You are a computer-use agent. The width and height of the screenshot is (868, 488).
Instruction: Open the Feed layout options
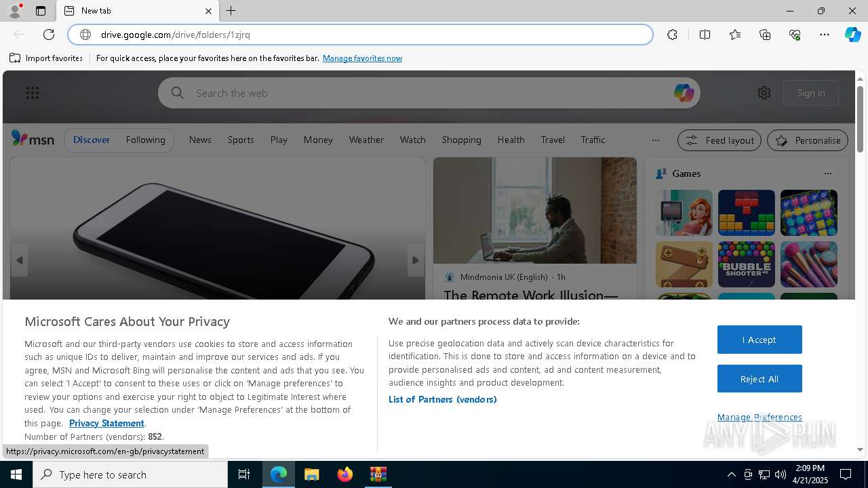coord(719,140)
